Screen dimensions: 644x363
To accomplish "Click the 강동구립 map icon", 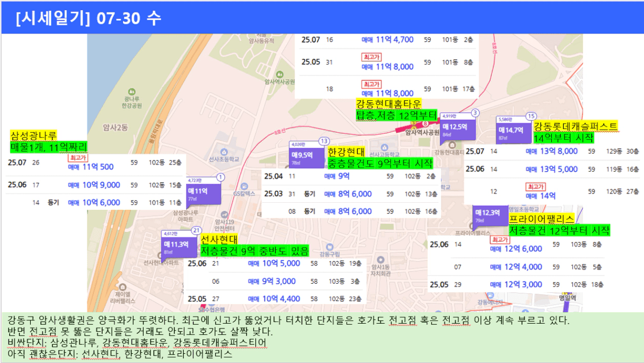I will click(329, 247).
